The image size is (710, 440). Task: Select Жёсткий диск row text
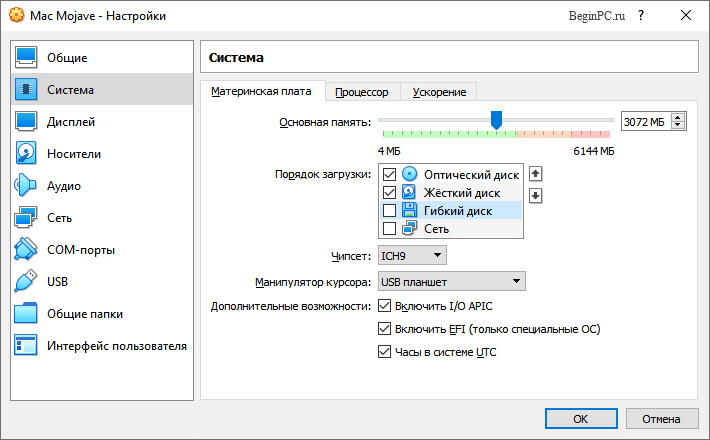pos(462,193)
